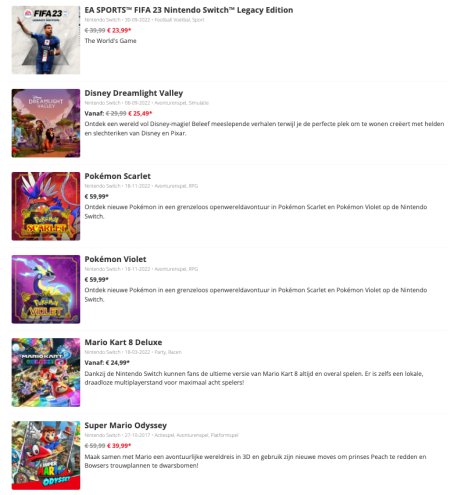475x495 pixels.
Task: Open the EA SPORTS FIFA 23 title link
Action: 189,10
